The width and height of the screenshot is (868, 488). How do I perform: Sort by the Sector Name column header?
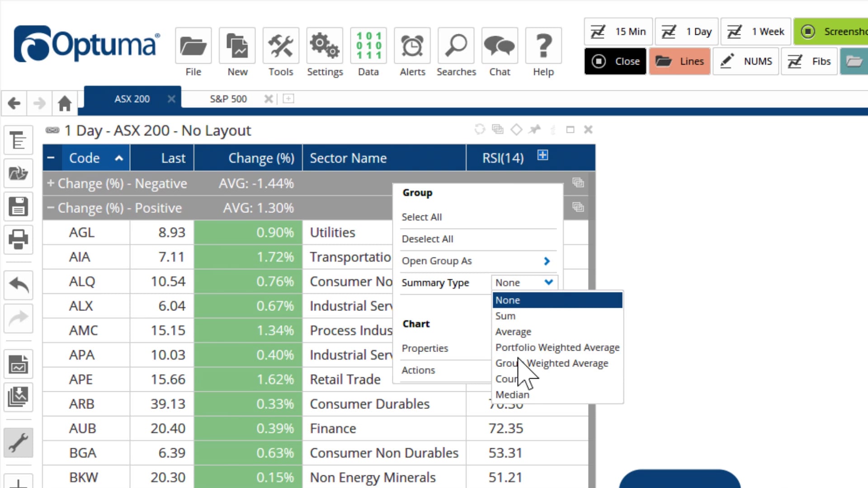point(384,158)
